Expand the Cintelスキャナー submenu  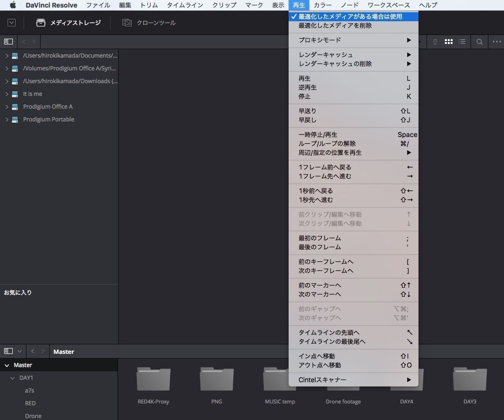coord(354,380)
